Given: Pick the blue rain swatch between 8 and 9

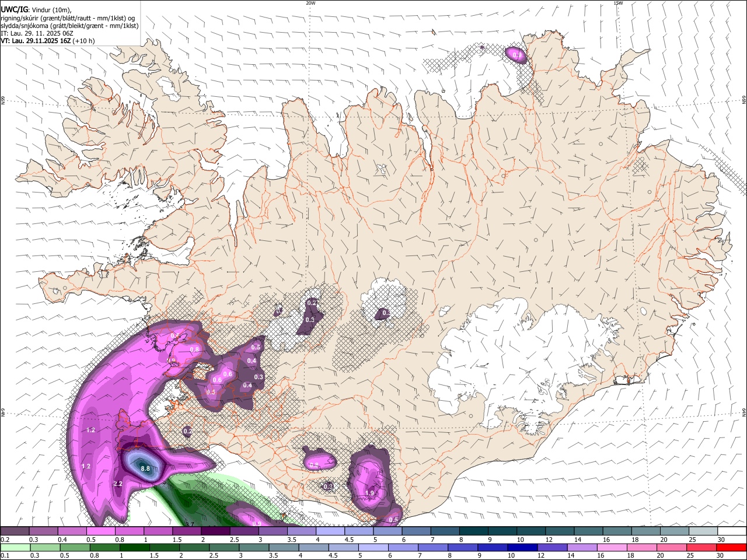Looking at the screenshot, I should pos(463,548).
